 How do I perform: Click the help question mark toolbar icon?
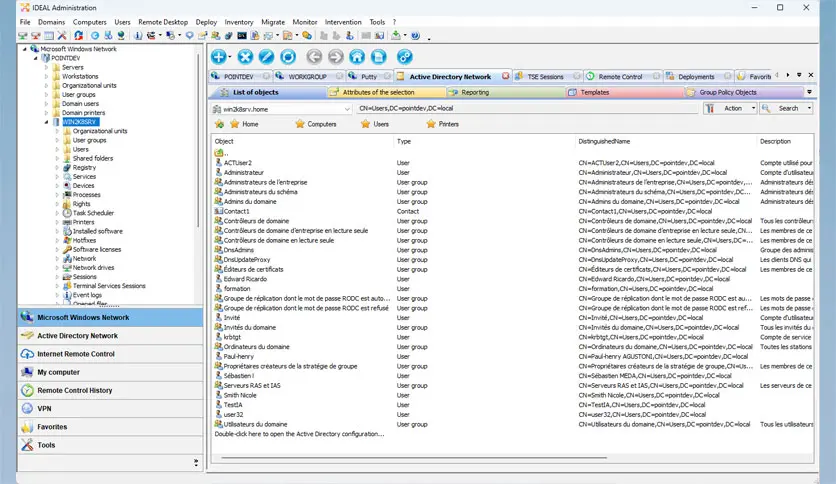416,36
